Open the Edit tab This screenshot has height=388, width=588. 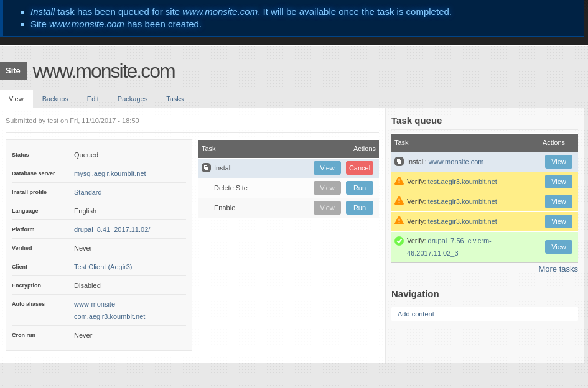click(93, 99)
